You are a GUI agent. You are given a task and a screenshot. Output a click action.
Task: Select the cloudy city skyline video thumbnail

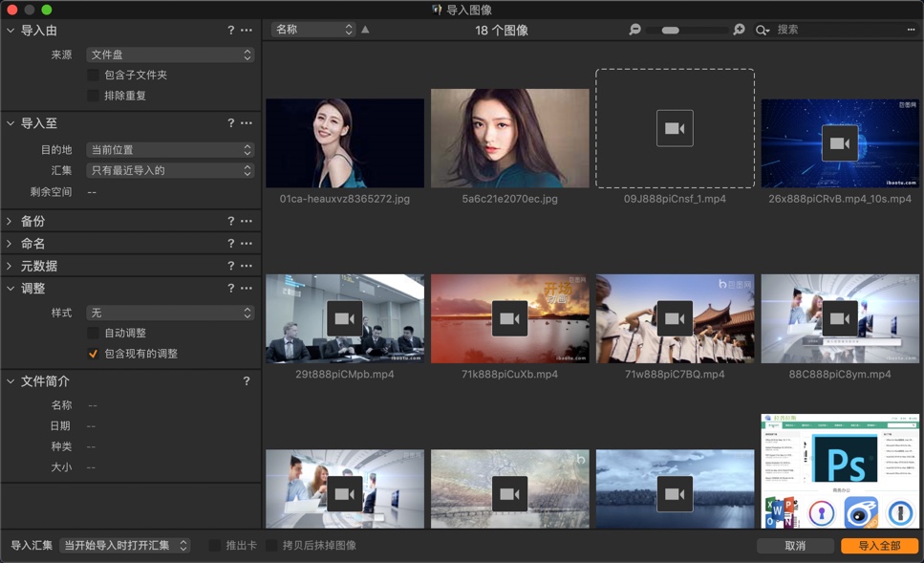click(x=675, y=488)
